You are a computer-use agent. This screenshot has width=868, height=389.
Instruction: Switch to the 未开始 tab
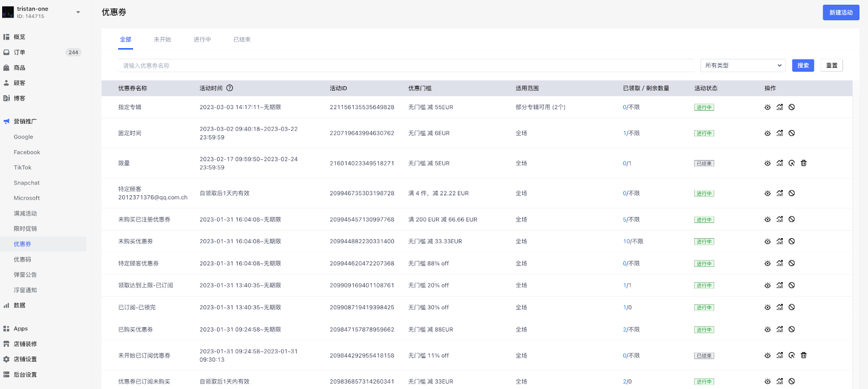pyautogui.click(x=162, y=40)
